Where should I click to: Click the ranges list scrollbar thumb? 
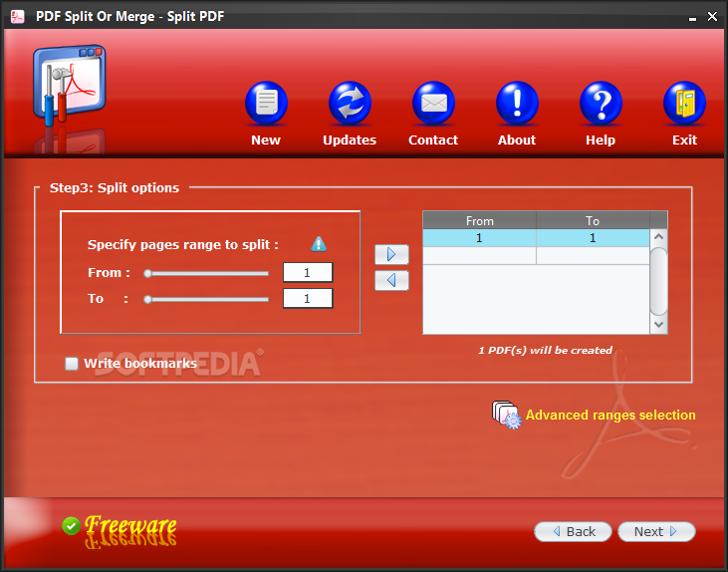[x=658, y=282]
